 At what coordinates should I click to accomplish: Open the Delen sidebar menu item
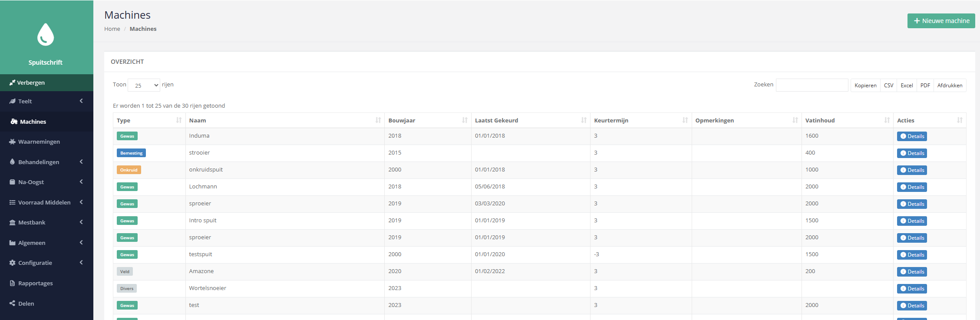pos(46,304)
